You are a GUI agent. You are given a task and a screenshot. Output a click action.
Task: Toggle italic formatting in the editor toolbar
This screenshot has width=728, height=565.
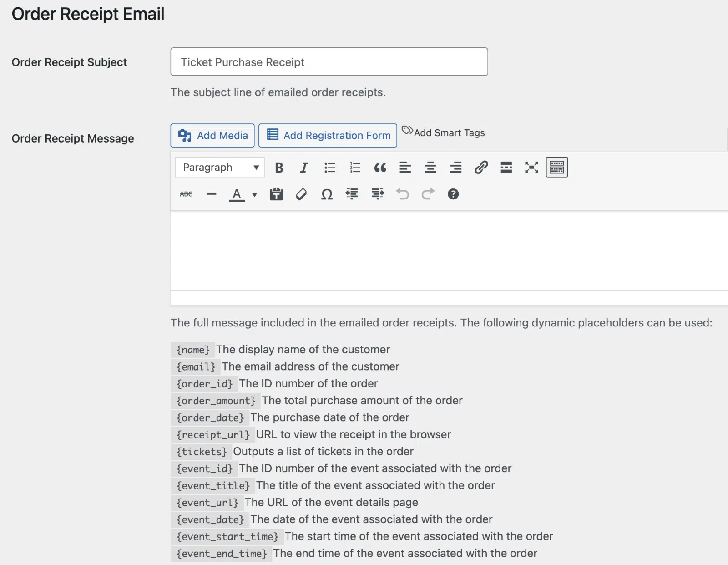(x=304, y=168)
